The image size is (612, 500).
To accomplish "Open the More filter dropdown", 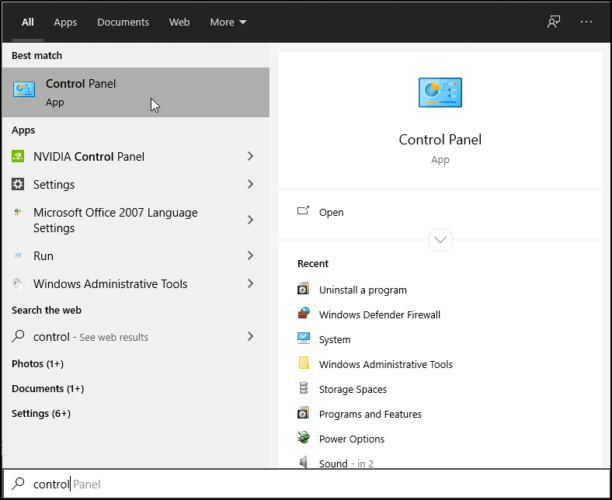I will (x=228, y=22).
